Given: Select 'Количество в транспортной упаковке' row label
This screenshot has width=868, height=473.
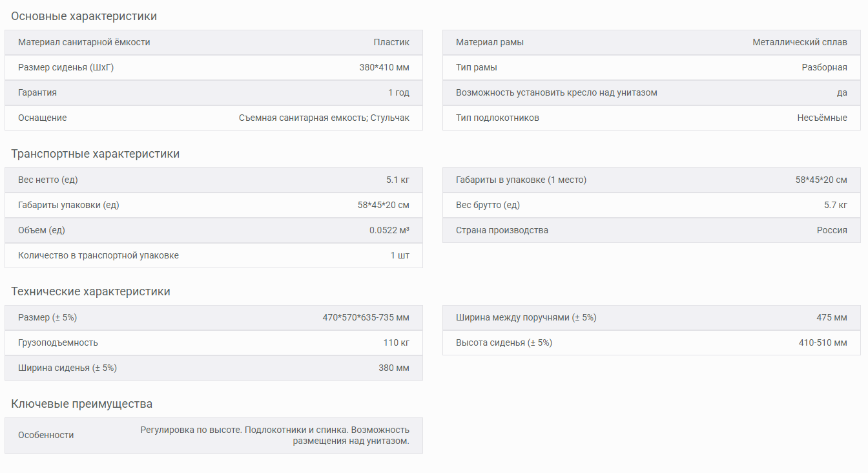Looking at the screenshot, I should tap(98, 255).
